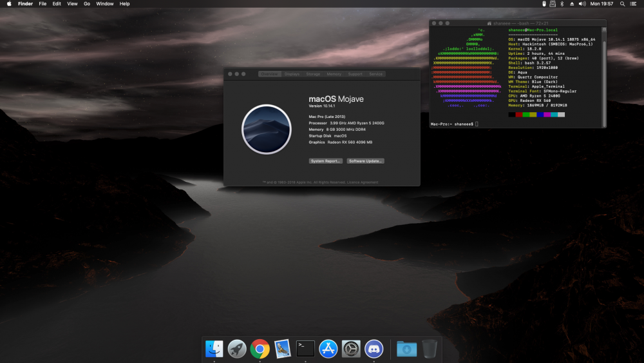This screenshot has width=644, height=363.
Task: Open the App Store from the Dock
Action: pyautogui.click(x=328, y=349)
